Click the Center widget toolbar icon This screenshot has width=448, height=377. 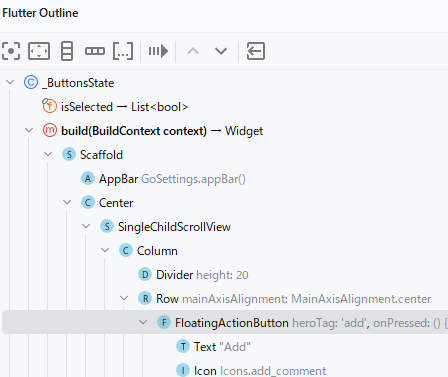(x=11, y=51)
